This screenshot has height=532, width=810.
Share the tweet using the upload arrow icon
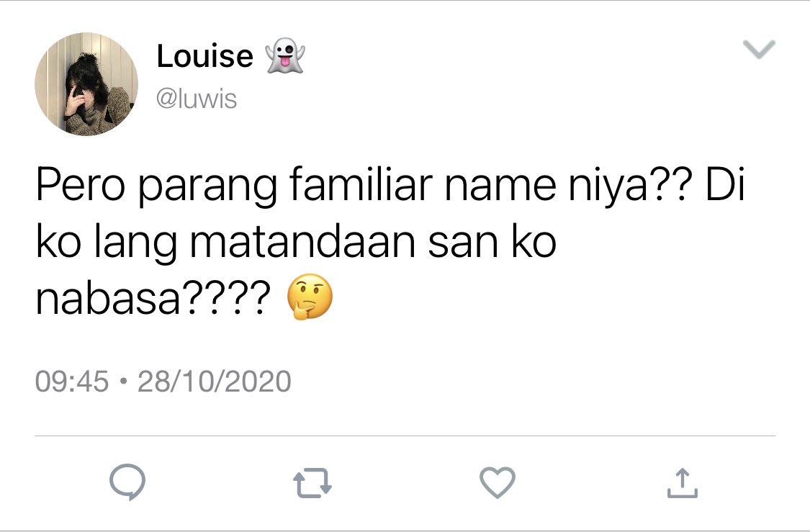683,482
